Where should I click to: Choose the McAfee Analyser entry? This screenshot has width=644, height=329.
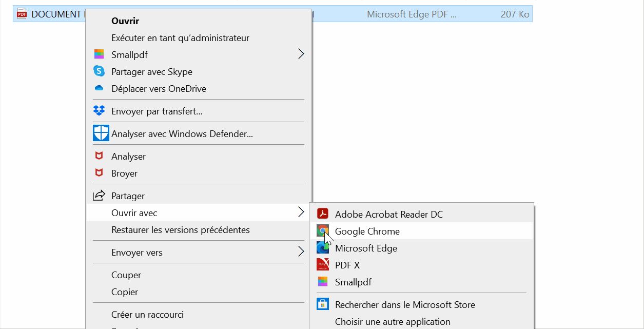199,157
